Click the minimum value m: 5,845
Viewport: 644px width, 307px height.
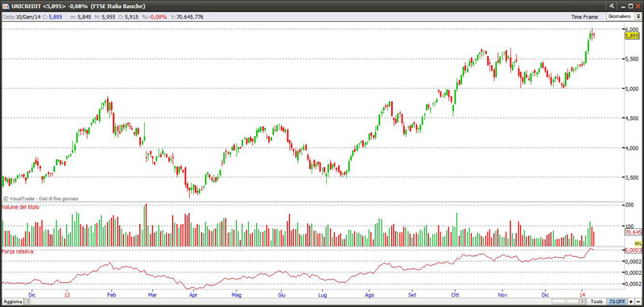82,17
